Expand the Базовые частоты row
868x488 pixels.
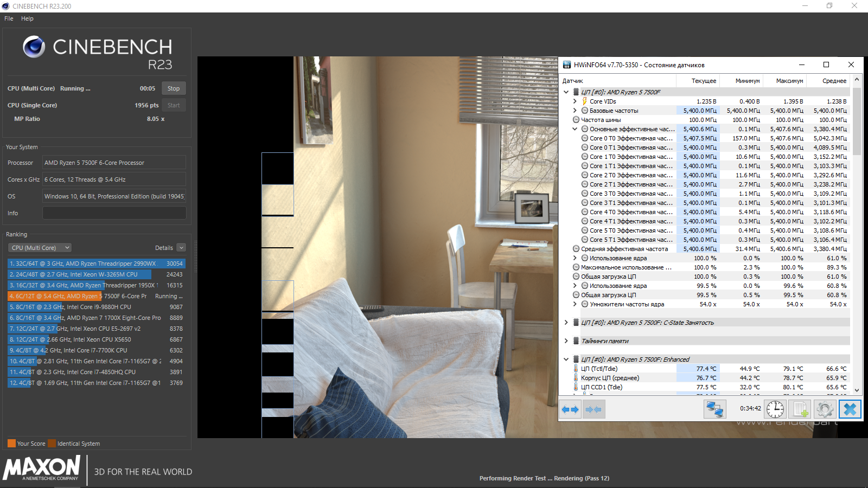[575, 111]
